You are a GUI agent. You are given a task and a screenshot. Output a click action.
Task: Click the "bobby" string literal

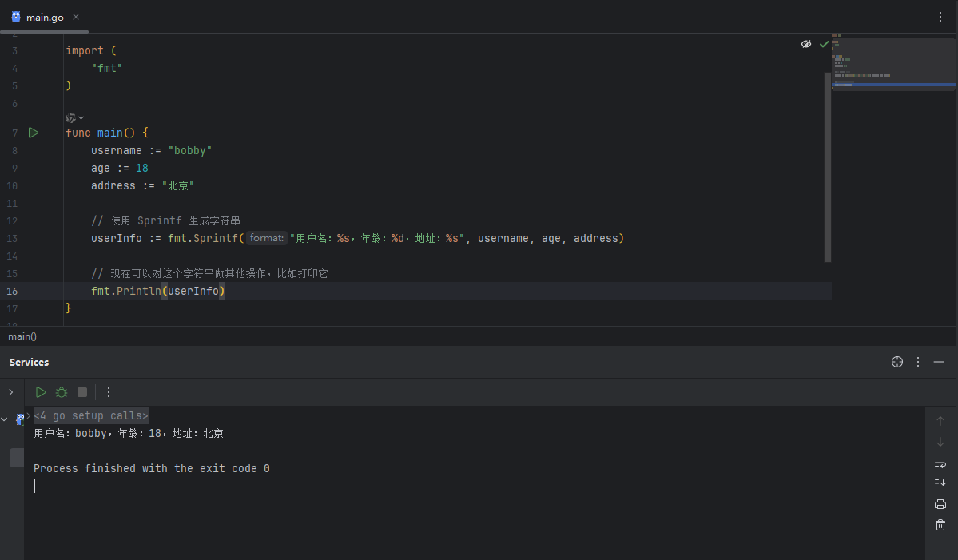pos(190,150)
